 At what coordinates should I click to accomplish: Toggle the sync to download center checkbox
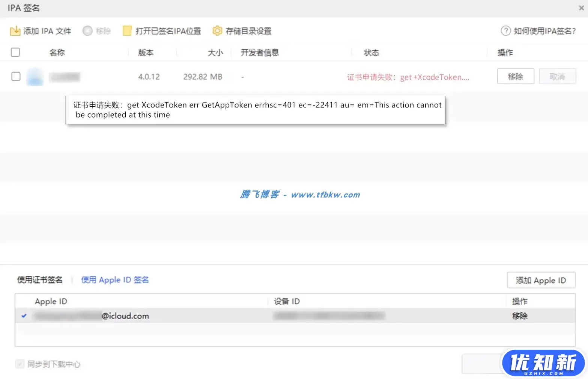pyautogui.click(x=20, y=364)
